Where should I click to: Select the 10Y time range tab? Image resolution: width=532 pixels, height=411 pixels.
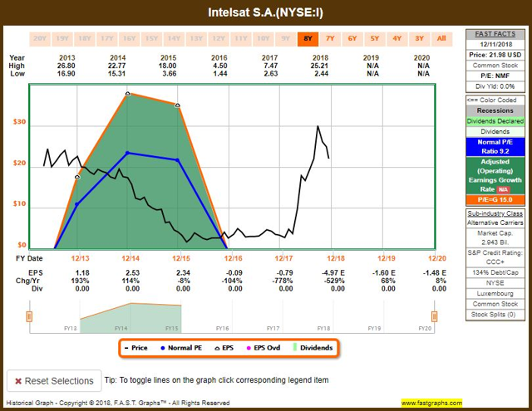[x=264, y=39]
